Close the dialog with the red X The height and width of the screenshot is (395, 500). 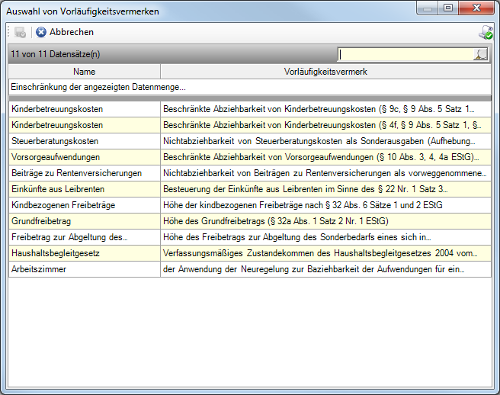[476, 8]
